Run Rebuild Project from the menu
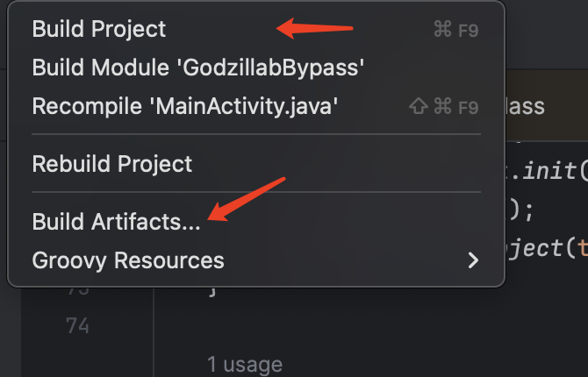 click(112, 163)
